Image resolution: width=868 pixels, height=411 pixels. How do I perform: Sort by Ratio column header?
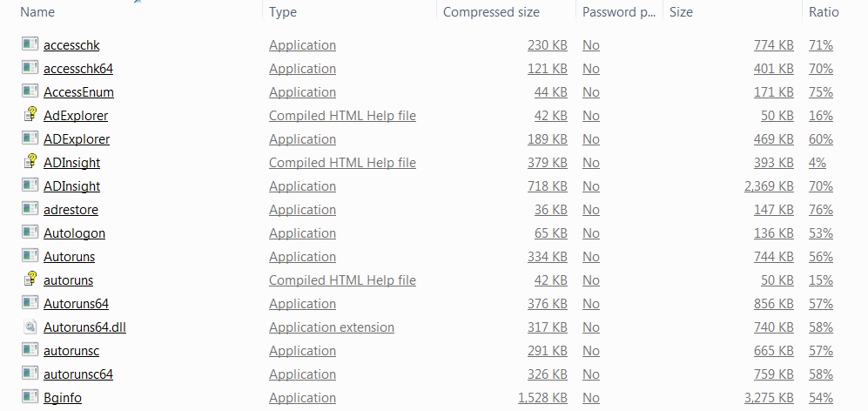(x=824, y=12)
